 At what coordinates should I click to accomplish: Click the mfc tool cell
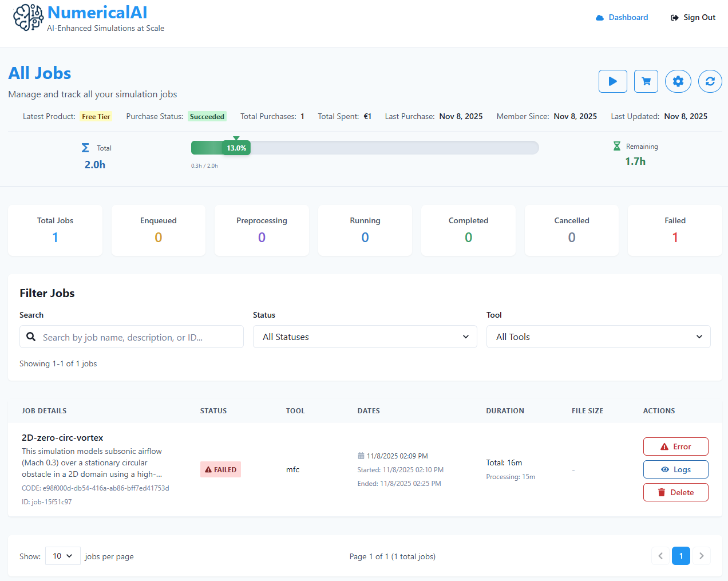point(292,469)
